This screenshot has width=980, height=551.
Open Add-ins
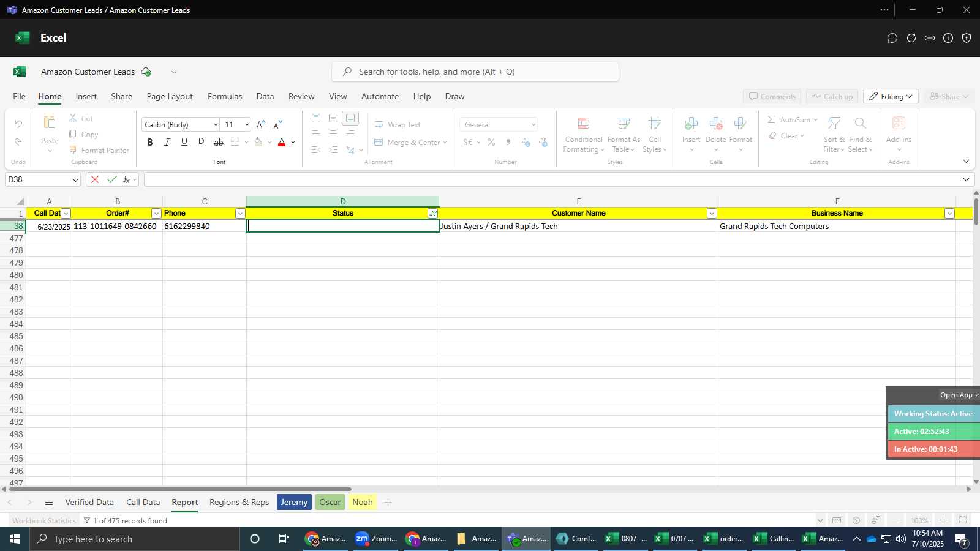899,133
